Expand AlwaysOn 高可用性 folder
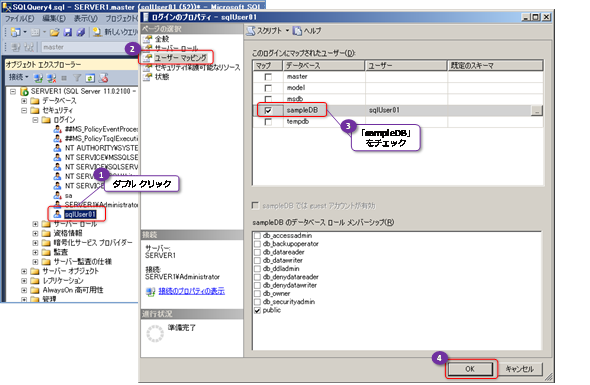 24,290
